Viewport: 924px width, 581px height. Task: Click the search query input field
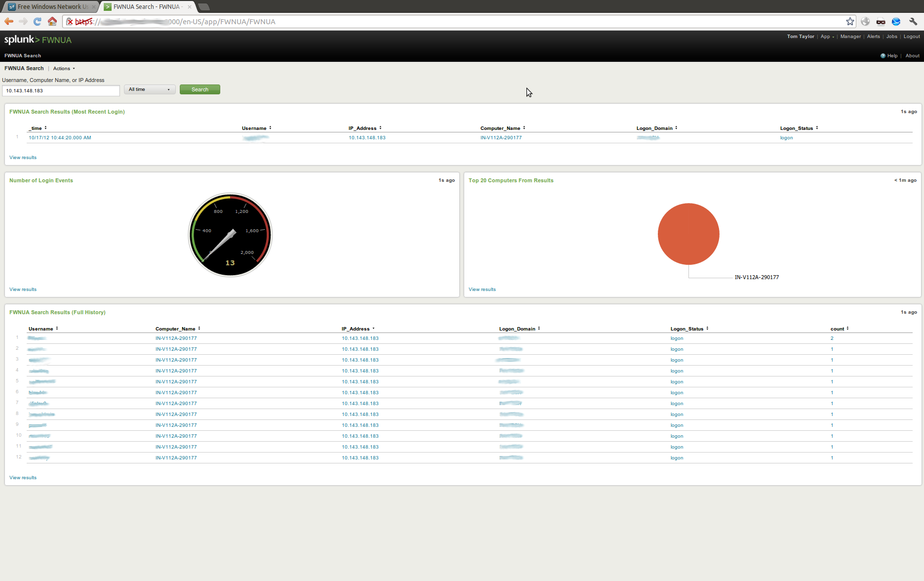pyautogui.click(x=61, y=90)
